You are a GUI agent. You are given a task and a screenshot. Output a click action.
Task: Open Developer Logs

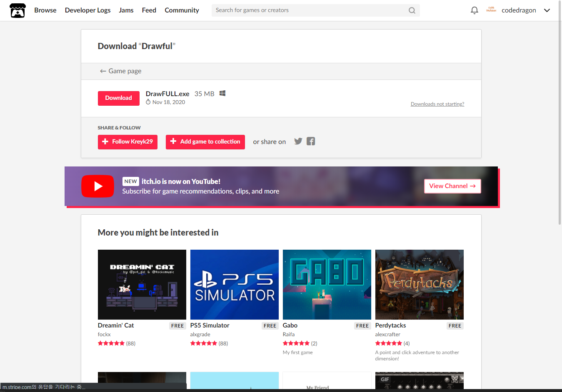point(88,10)
